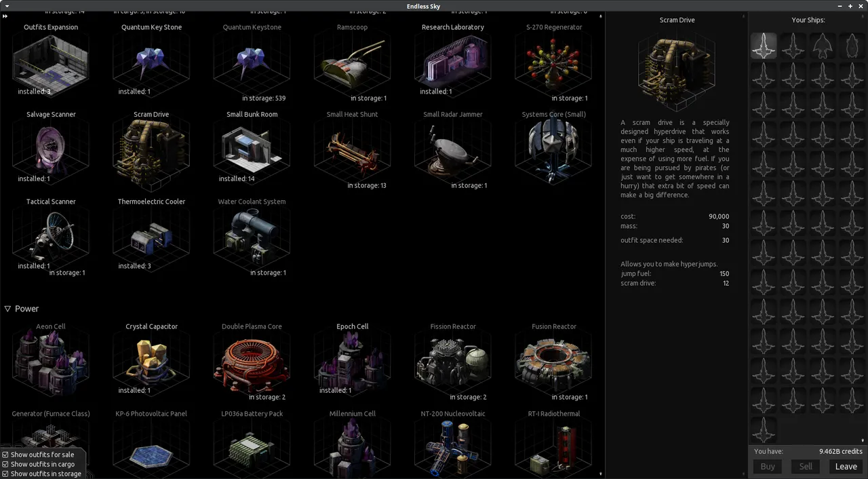The height and width of the screenshot is (479, 868).
Task: Click the RT-I Radiothermal outfit
Action: tap(554, 444)
